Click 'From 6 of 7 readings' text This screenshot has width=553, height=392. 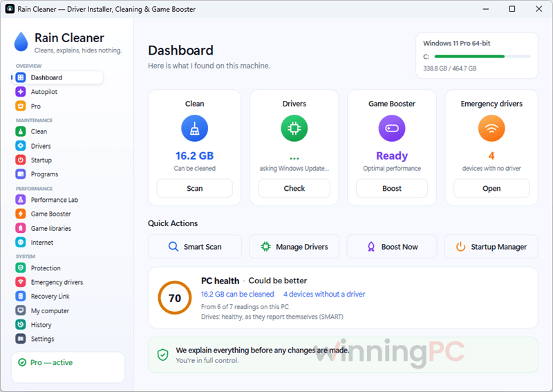coord(245,306)
